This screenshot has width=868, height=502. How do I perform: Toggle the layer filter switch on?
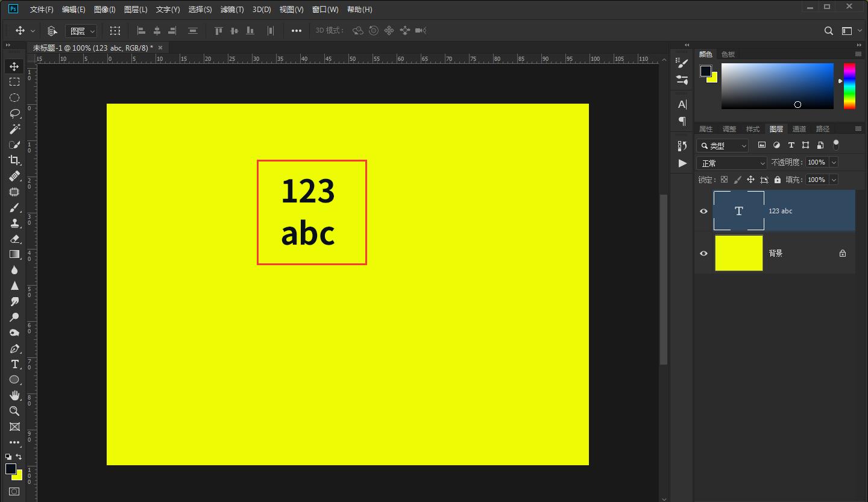pos(835,145)
